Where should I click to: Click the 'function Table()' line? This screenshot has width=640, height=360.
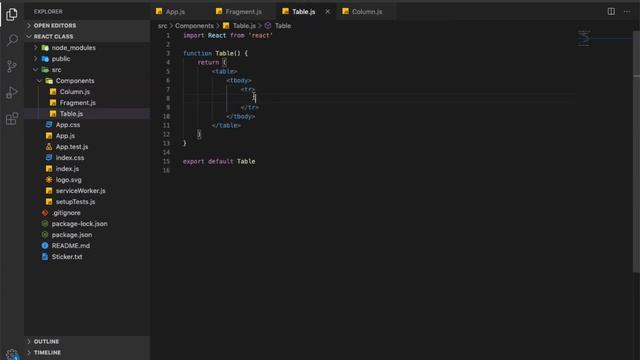click(216, 53)
